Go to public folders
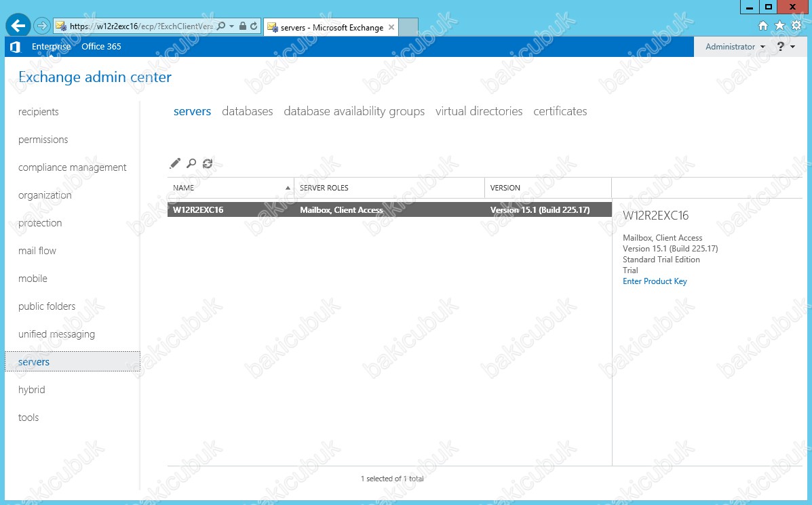Viewport: 812px width, 505px height. [47, 306]
